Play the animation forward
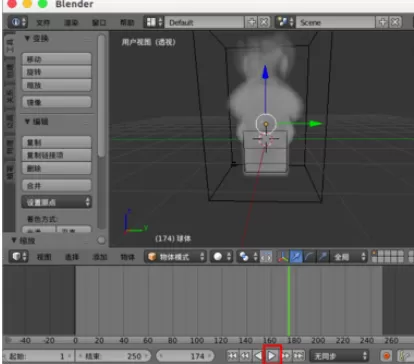414x364 pixels. coord(272,356)
